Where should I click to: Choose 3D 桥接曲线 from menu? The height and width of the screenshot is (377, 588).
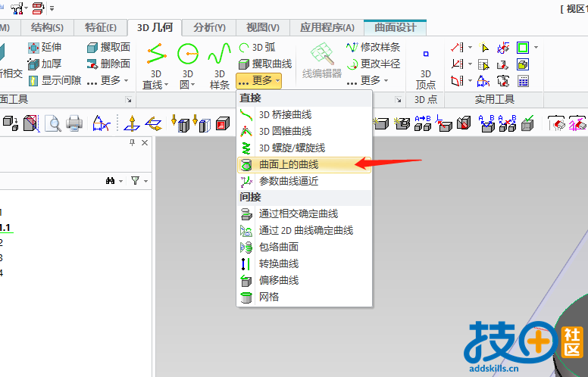[x=304, y=114]
